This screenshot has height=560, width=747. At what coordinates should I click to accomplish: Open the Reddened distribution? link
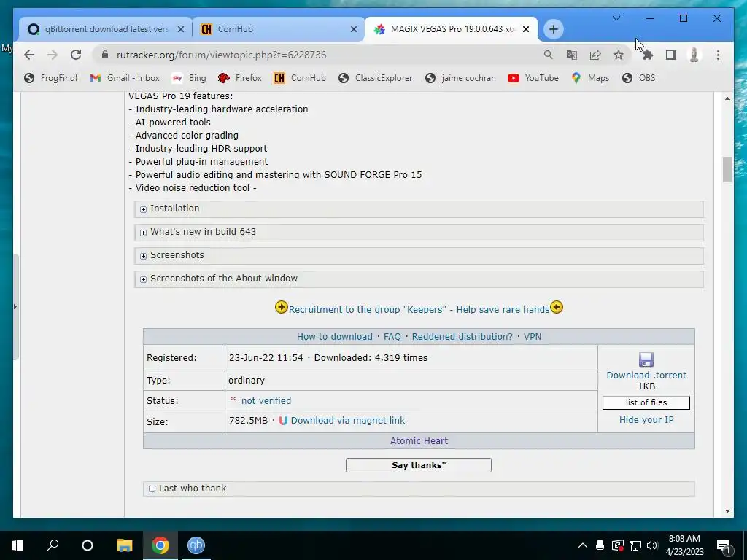pos(462,337)
